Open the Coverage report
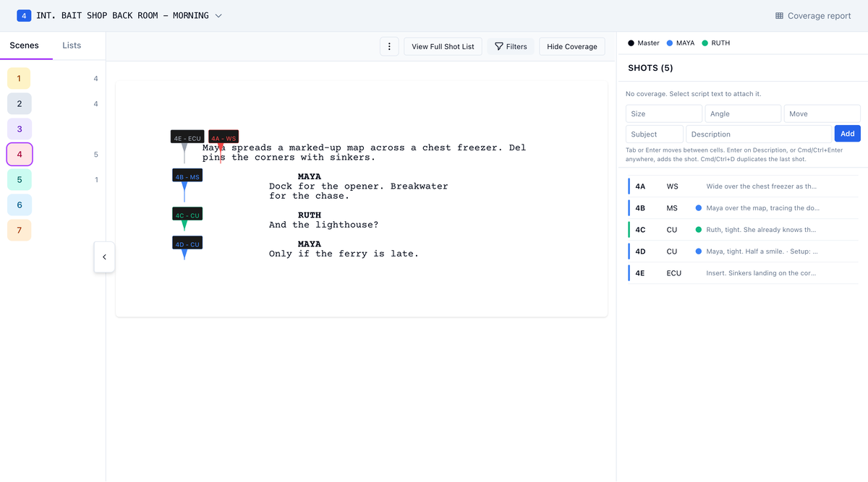The width and height of the screenshot is (868, 482). click(813, 15)
